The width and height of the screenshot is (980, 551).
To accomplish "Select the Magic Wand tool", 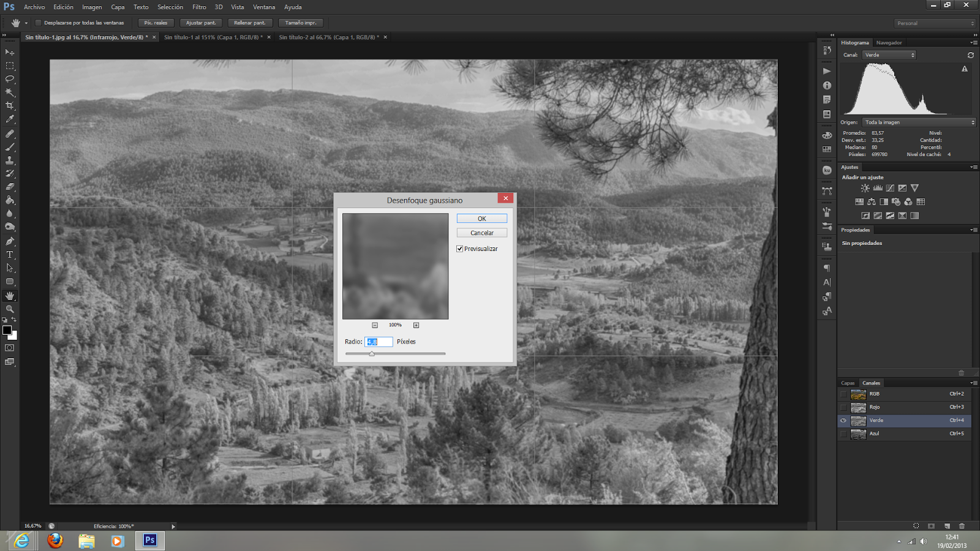I will (10, 92).
